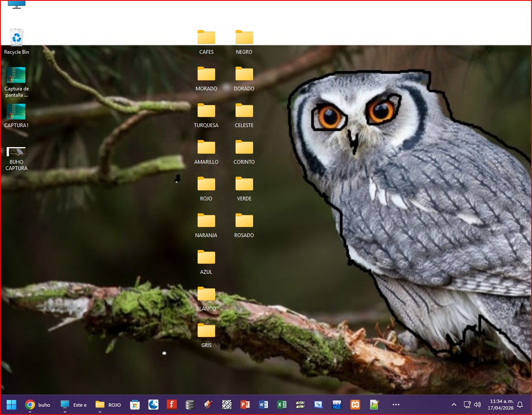
Task: Open PowerPoint from the taskbar
Action: [245, 405]
